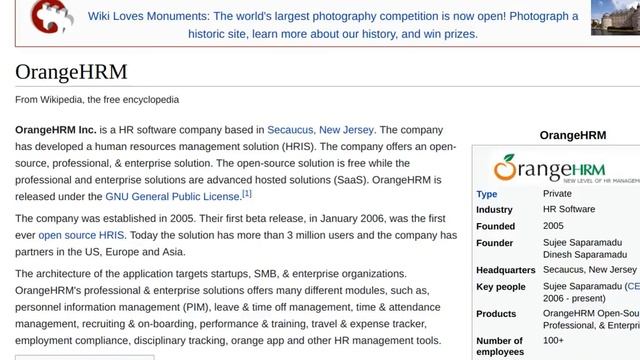Open the open source HRIS link
Image resolution: width=640 pixels, height=360 pixels.
82,235
